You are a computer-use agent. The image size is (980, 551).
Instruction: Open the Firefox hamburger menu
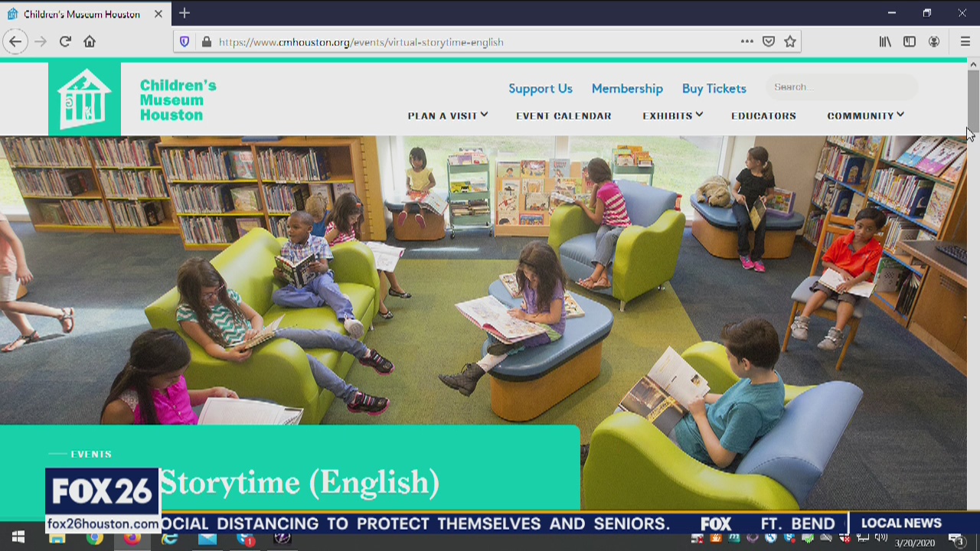pos(965,42)
